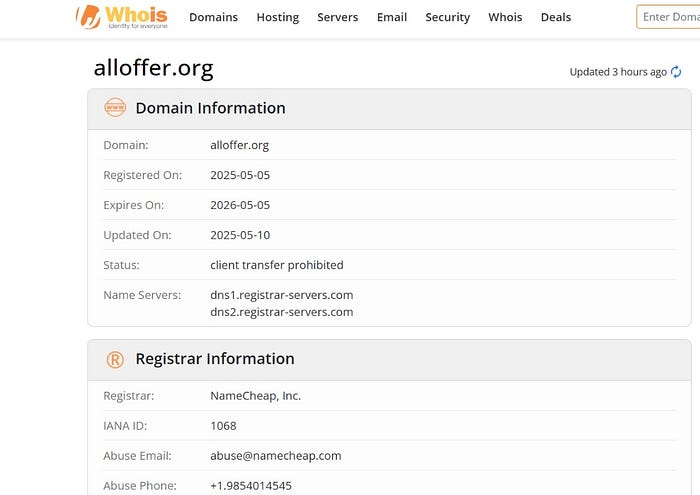
Task: Click the Abuse Phone label
Action: point(140,486)
